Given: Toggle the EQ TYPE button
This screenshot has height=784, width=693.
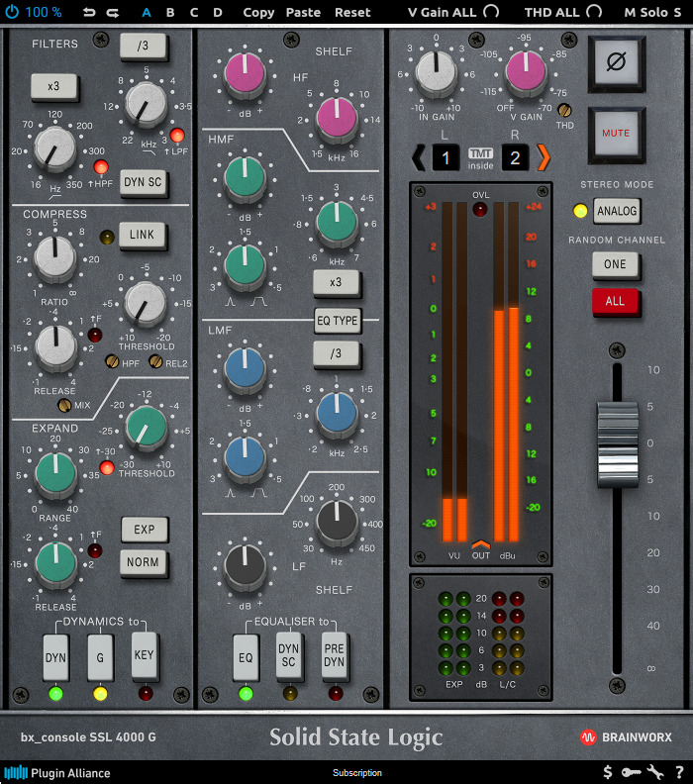Looking at the screenshot, I should 338,321.
